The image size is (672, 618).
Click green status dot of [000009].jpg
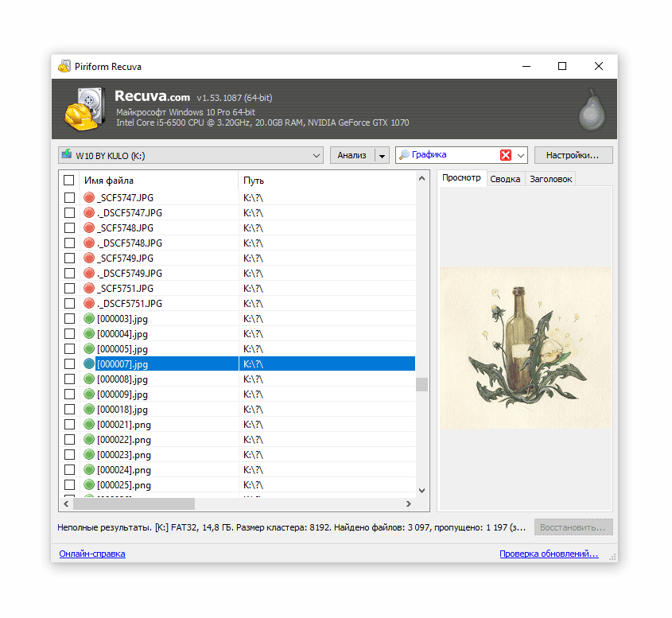click(x=89, y=395)
